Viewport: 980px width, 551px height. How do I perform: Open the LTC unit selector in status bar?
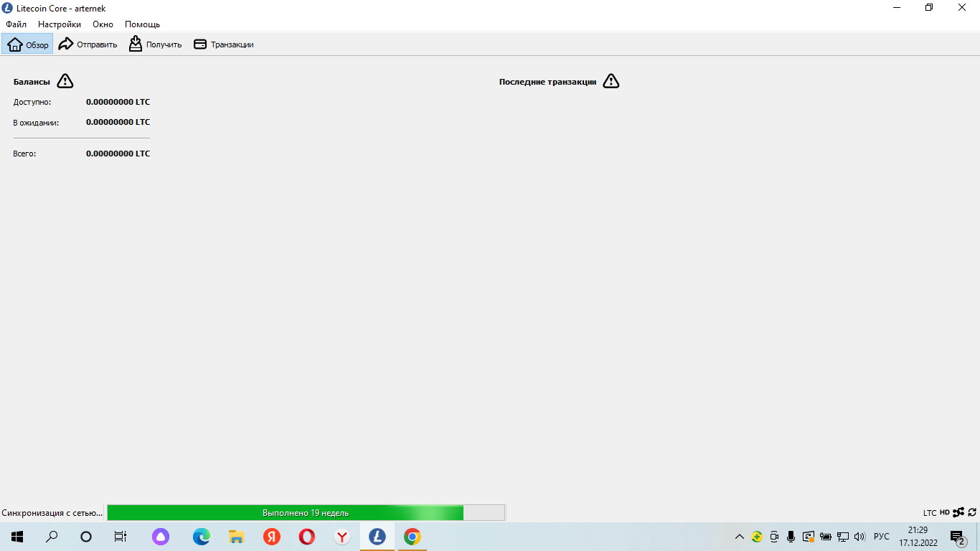tap(930, 512)
